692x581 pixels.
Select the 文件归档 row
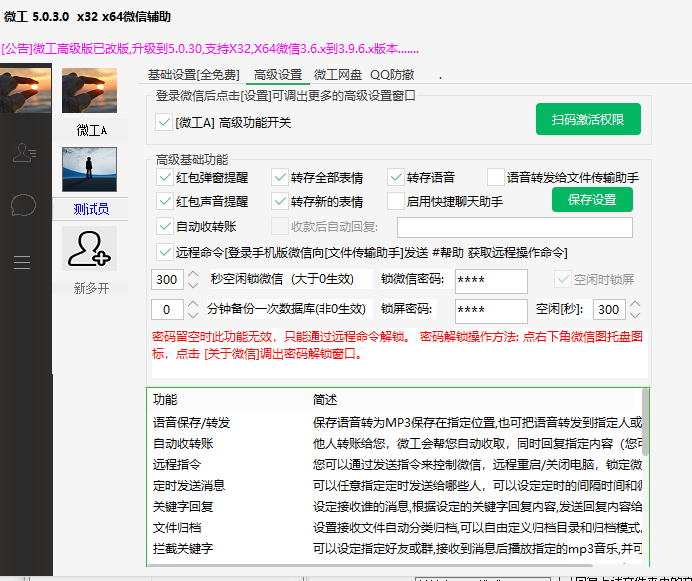tap(395, 528)
